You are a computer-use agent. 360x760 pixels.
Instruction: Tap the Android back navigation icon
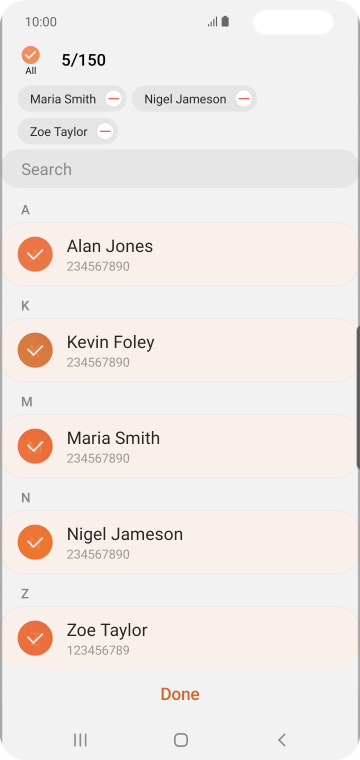coord(282,740)
